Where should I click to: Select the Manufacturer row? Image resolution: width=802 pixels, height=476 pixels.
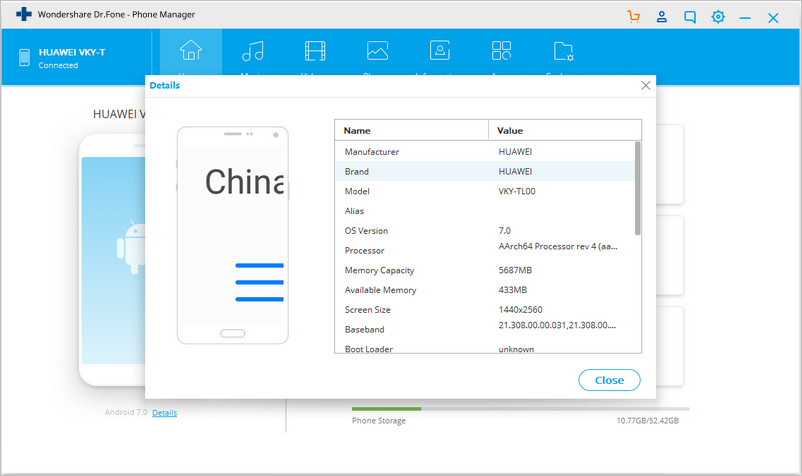point(485,152)
